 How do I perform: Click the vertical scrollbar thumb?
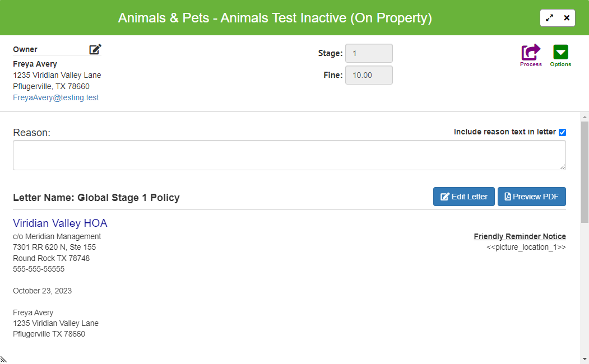[x=585, y=172]
